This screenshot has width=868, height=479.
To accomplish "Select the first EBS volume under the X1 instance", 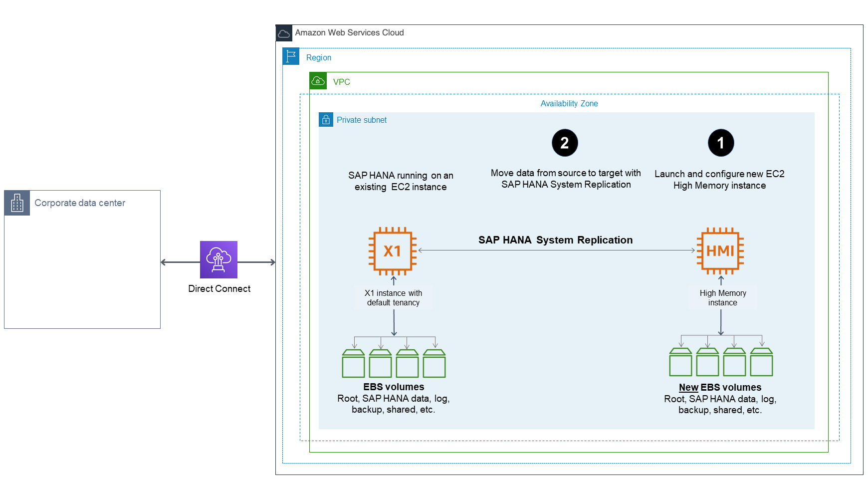I will (355, 363).
